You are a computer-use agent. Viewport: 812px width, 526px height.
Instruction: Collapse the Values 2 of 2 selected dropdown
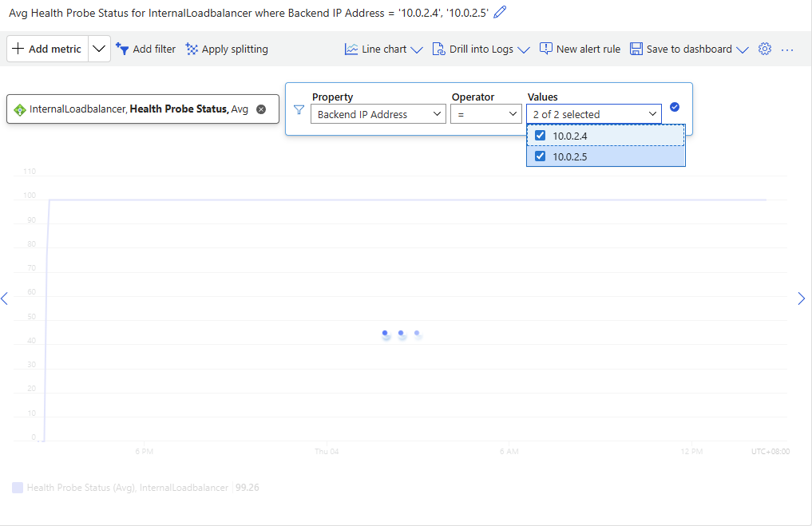pyautogui.click(x=593, y=114)
